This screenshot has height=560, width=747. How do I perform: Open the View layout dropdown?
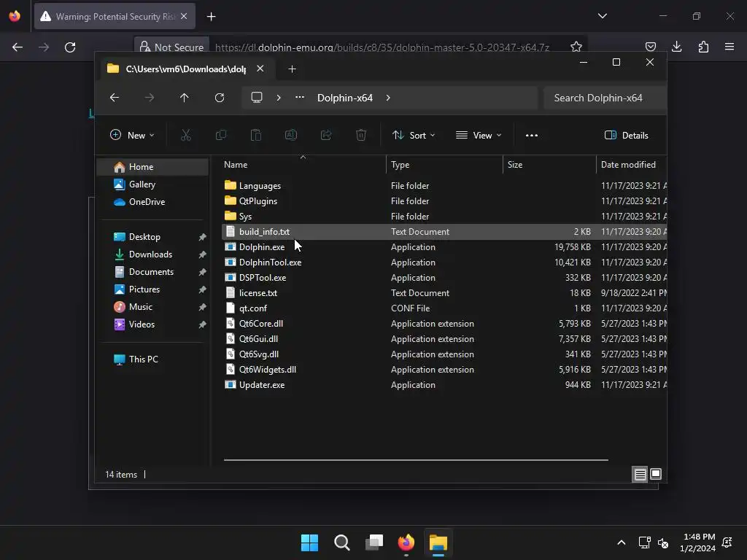(x=479, y=135)
